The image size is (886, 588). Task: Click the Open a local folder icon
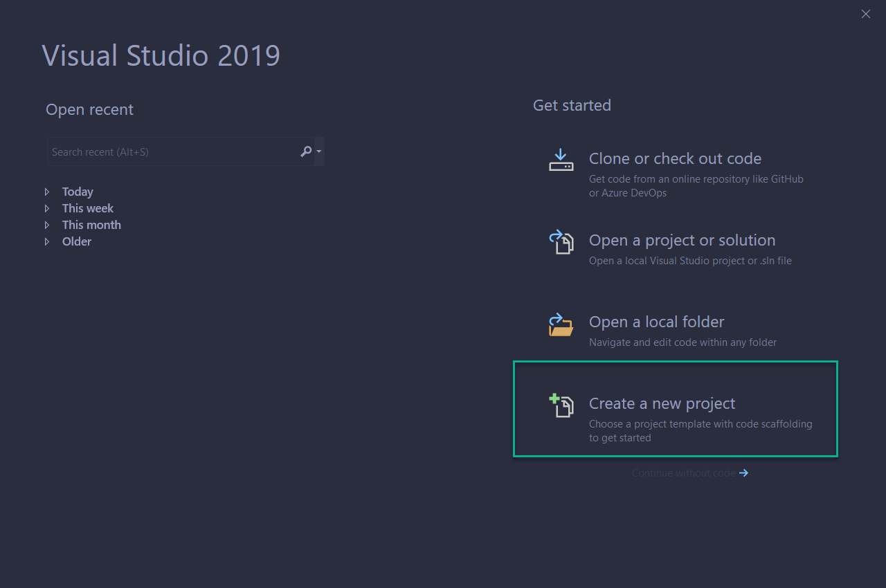click(x=561, y=324)
